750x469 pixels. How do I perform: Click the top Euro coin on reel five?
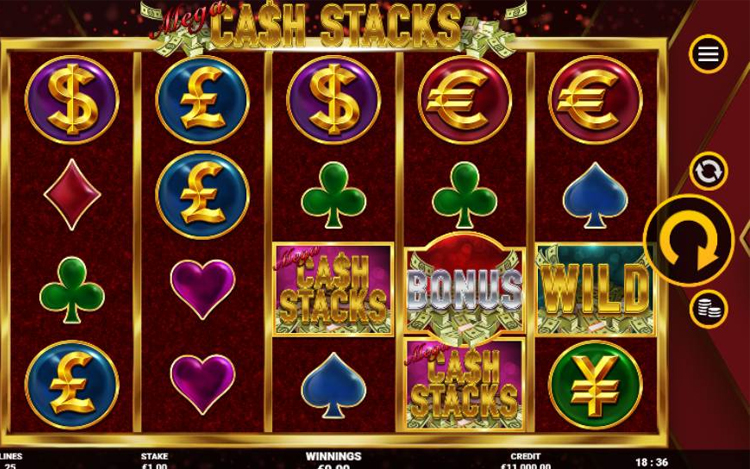(x=595, y=100)
